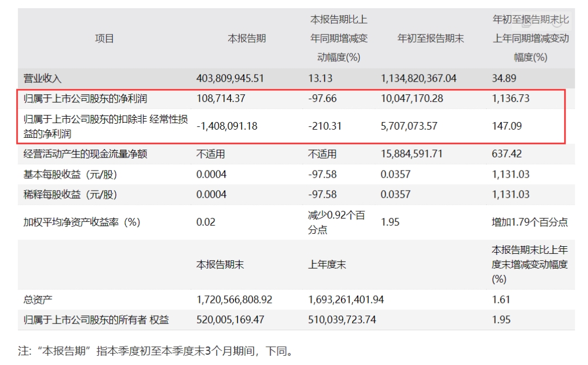Select the 34.89 cell in 营业收入 row
The width and height of the screenshot is (588, 365).
[504, 78]
